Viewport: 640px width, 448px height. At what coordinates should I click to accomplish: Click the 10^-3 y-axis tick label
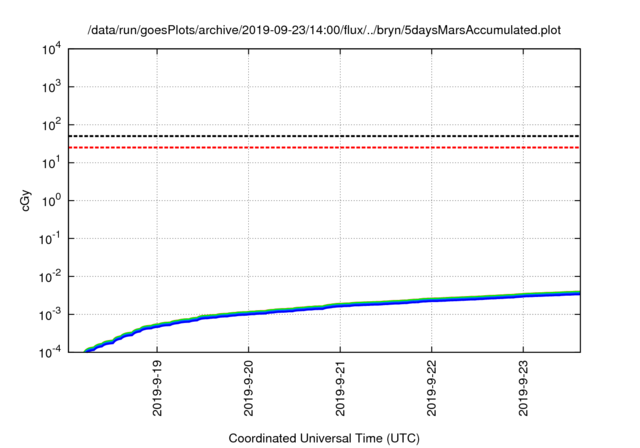pyautogui.click(x=50, y=315)
